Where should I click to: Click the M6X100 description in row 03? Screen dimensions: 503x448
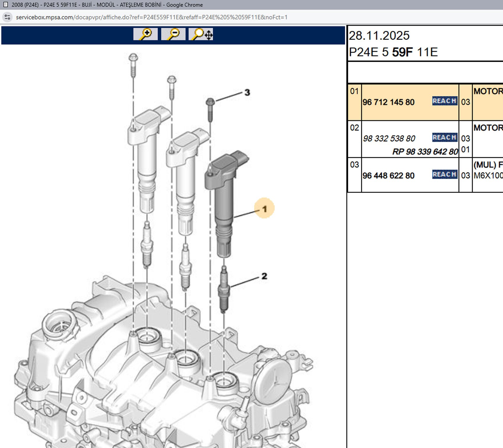point(488,176)
